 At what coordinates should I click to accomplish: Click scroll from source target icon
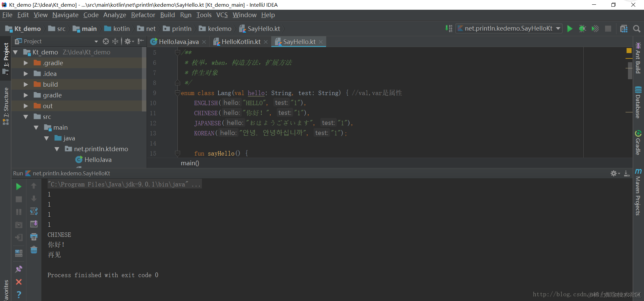(x=106, y=41)
